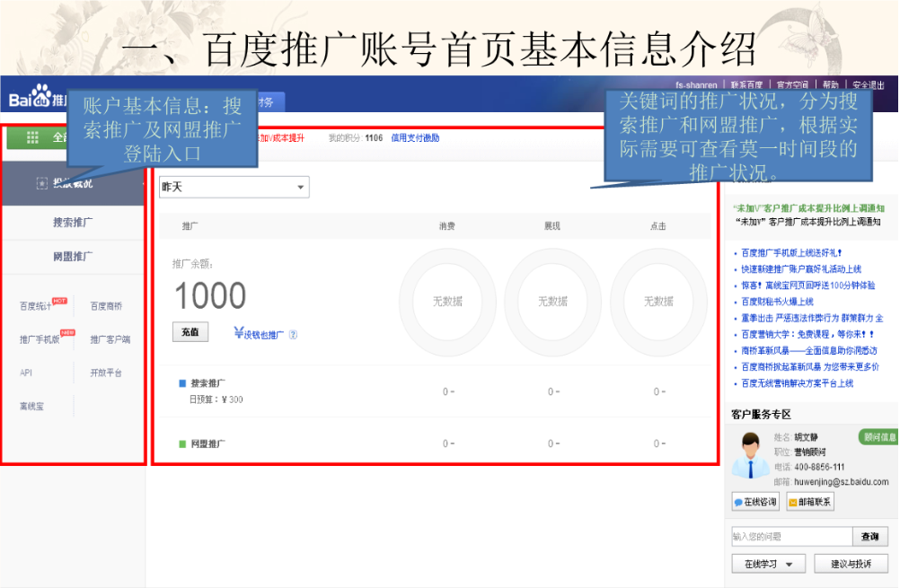Click the 建议与投诉 button

[x=851, y=565]
